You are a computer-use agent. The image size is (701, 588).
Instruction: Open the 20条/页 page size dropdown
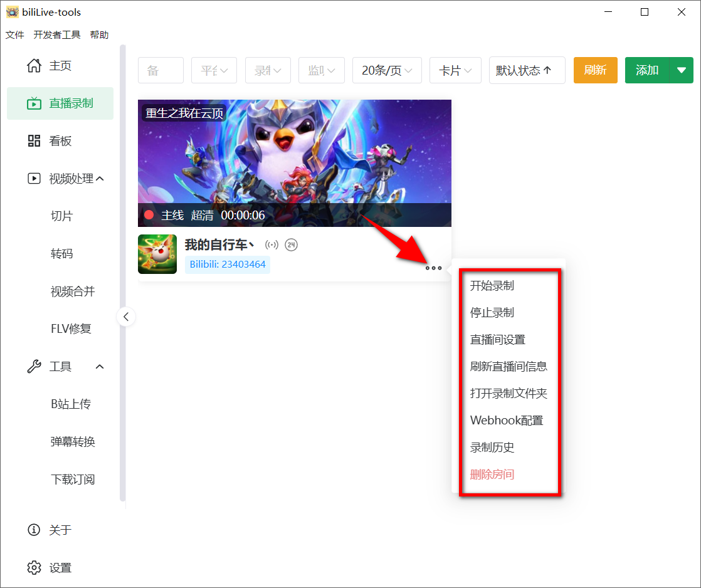point(387,70)
